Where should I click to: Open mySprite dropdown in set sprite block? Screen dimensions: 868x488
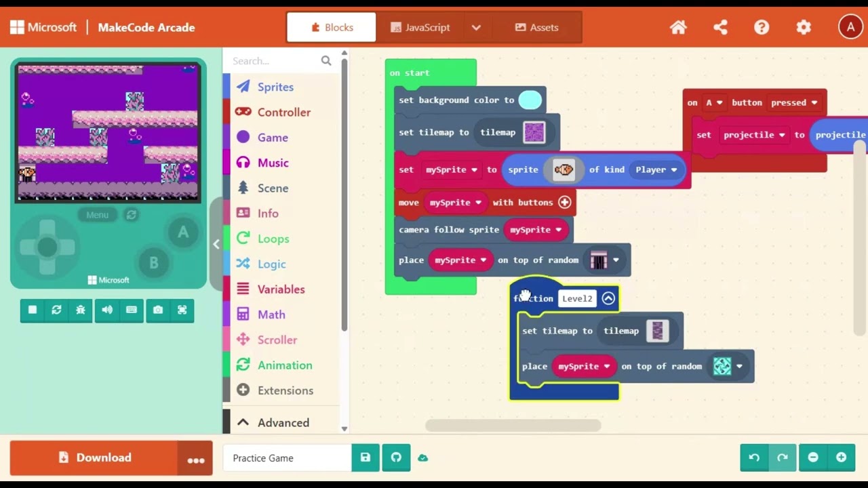coord(452,169)
